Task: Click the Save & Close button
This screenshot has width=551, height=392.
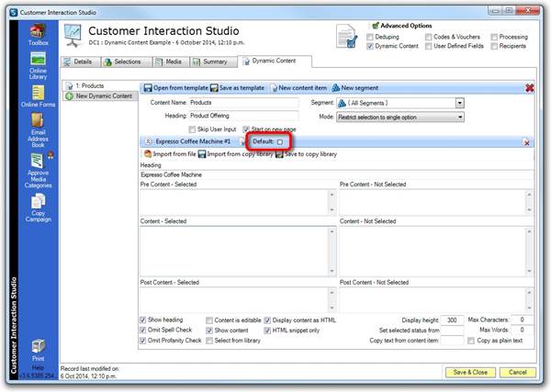Action: click(x=469, y=372)
